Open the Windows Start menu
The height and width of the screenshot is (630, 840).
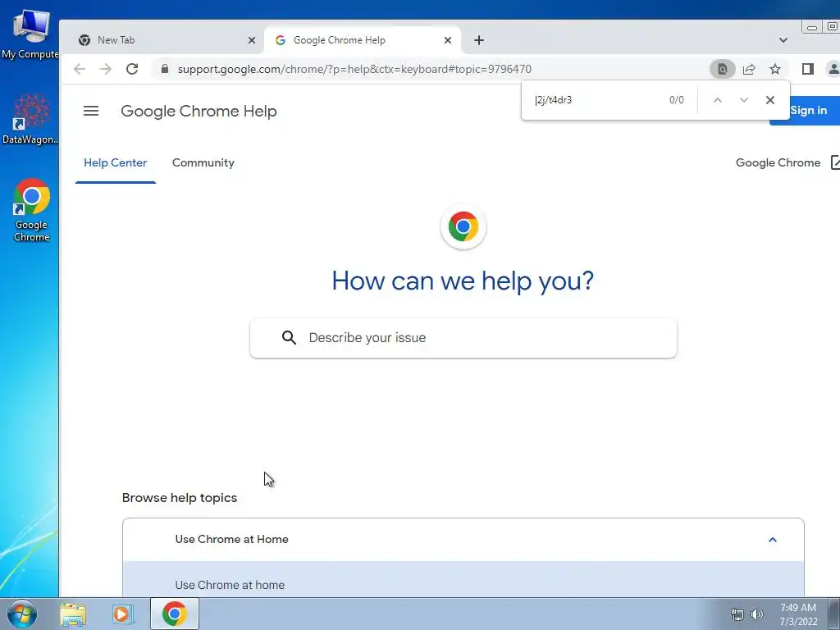point(22,614)
